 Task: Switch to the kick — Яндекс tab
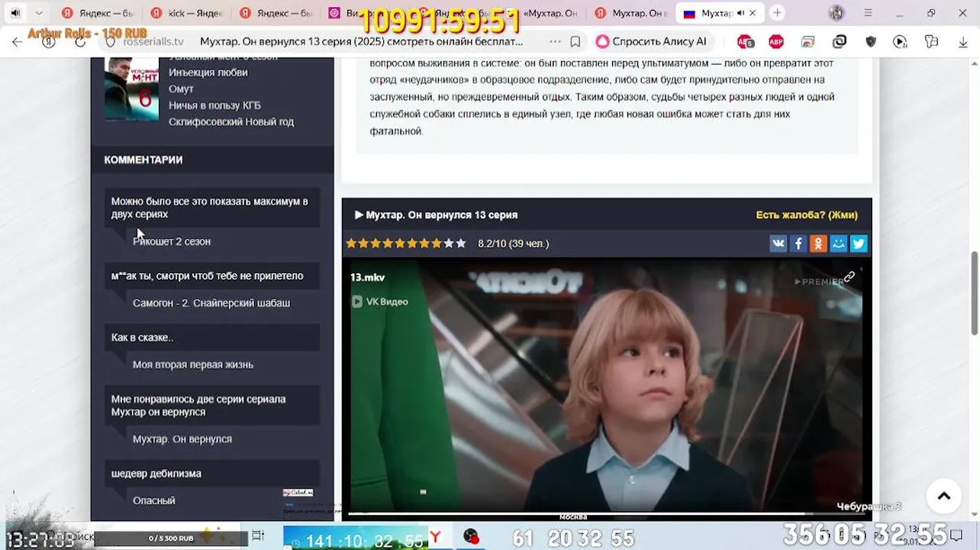pyautogui.click(x=188, y=13)
